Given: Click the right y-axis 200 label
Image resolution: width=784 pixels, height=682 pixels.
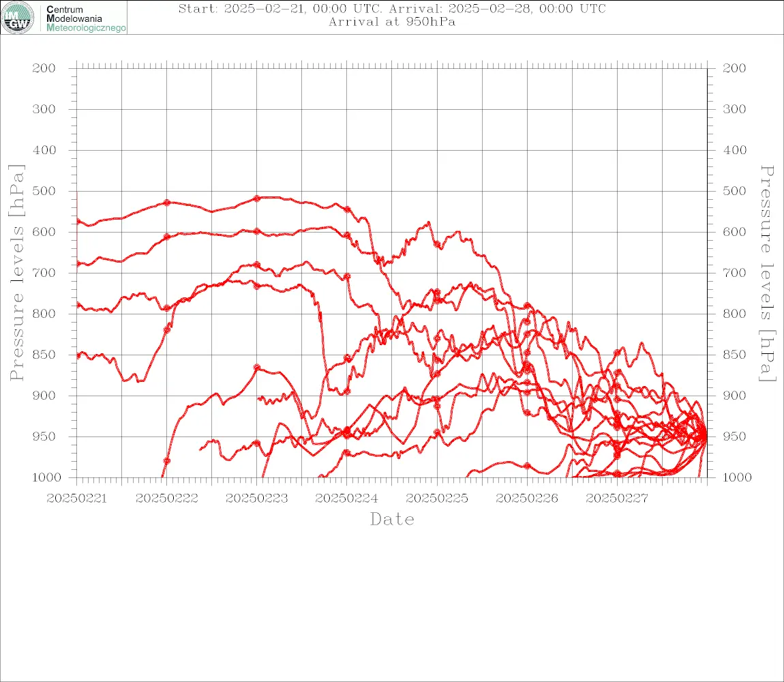Looking at the screenshot, I should (x=734, y=68).
